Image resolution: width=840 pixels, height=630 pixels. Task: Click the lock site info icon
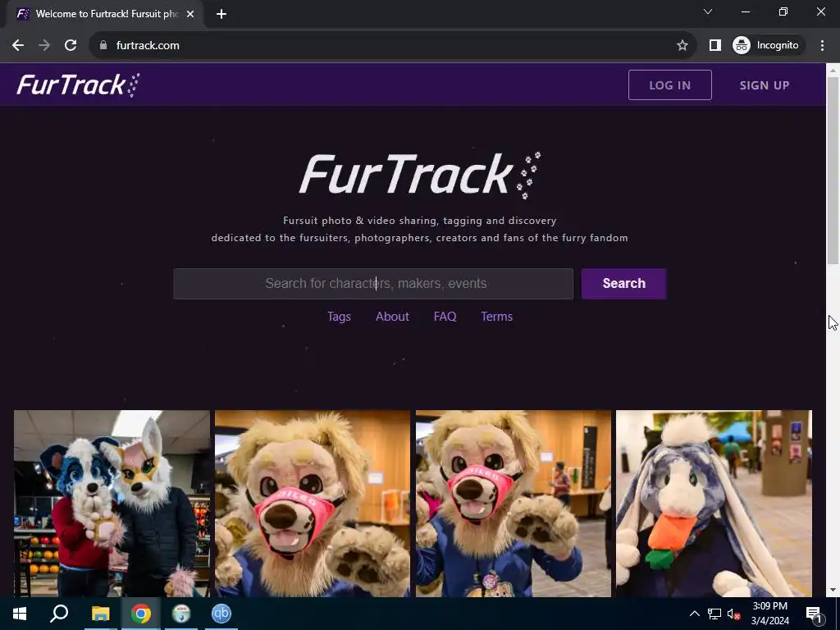[103, 46]
